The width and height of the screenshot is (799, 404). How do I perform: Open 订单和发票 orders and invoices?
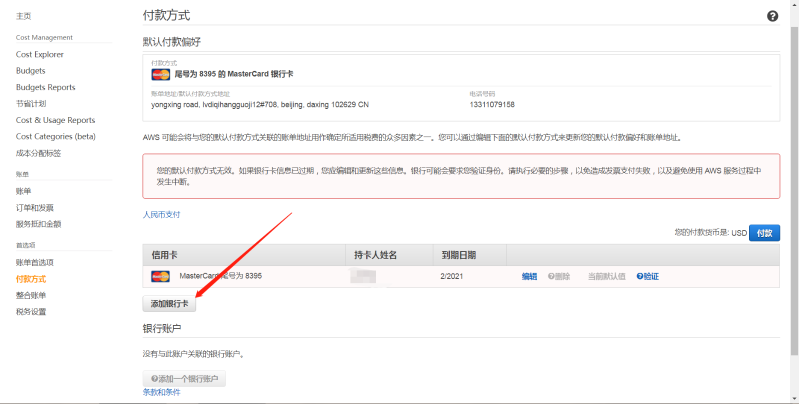(x=35, y=207)
